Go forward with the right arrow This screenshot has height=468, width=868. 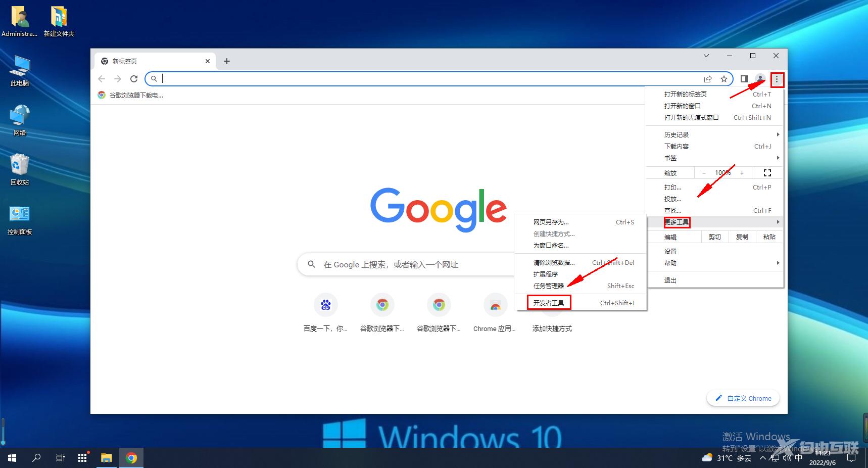pyautogui.click(x=118, y=79)
